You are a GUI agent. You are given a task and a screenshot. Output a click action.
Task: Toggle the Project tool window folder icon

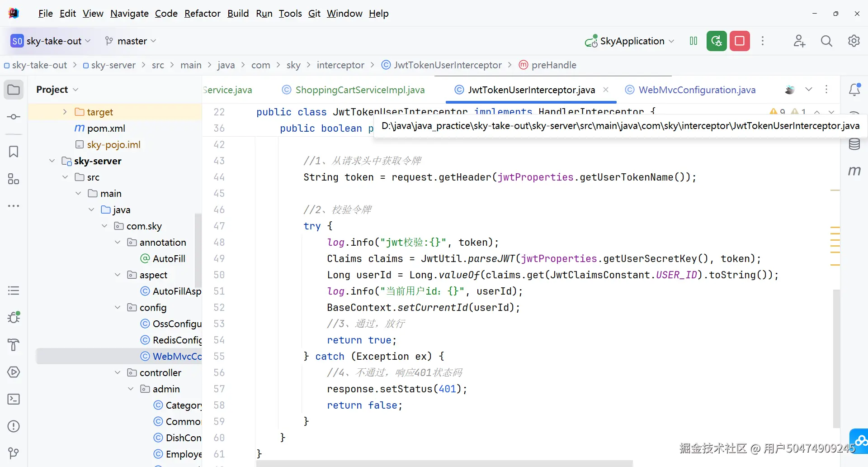click(14, 90)
